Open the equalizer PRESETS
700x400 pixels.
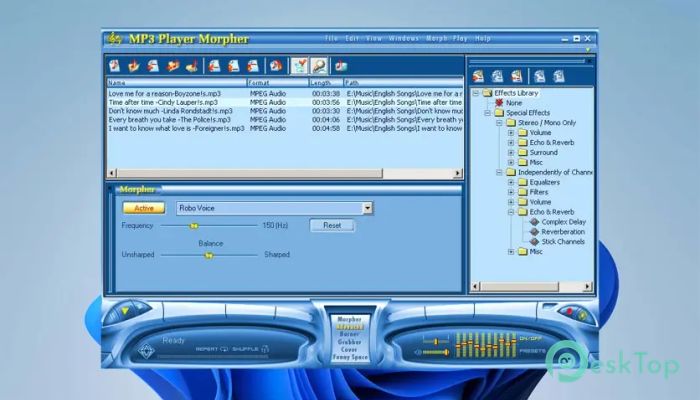pyautogui.click(x=532, y=351)
